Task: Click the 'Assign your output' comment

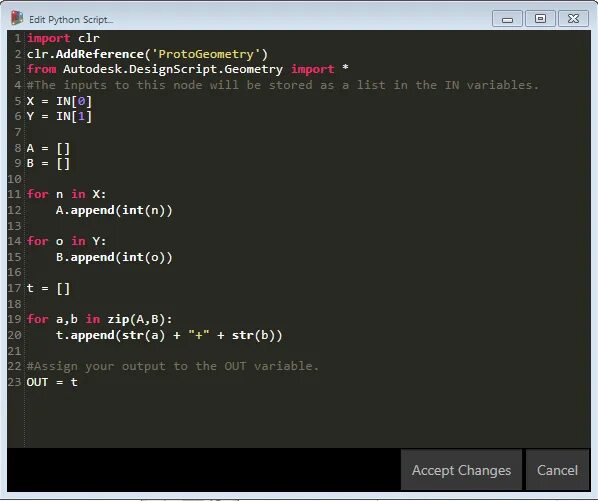Action: (x=172, y=366)
